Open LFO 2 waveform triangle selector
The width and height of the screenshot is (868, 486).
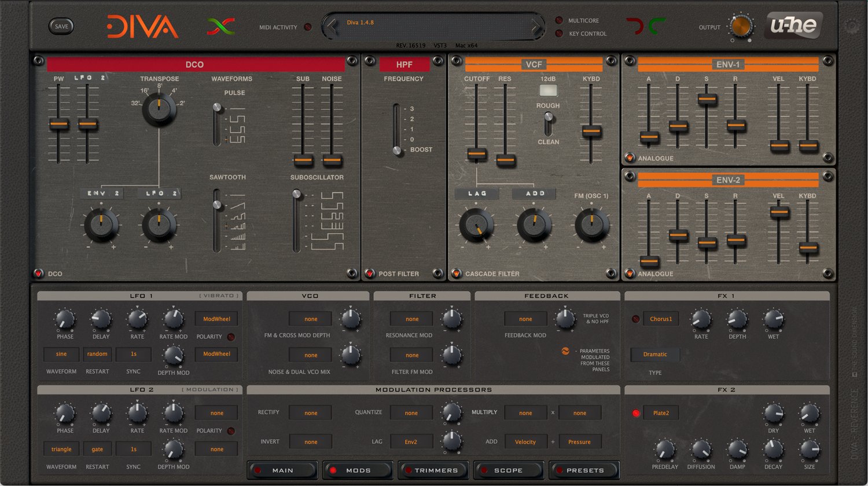(x=61, y=449)
